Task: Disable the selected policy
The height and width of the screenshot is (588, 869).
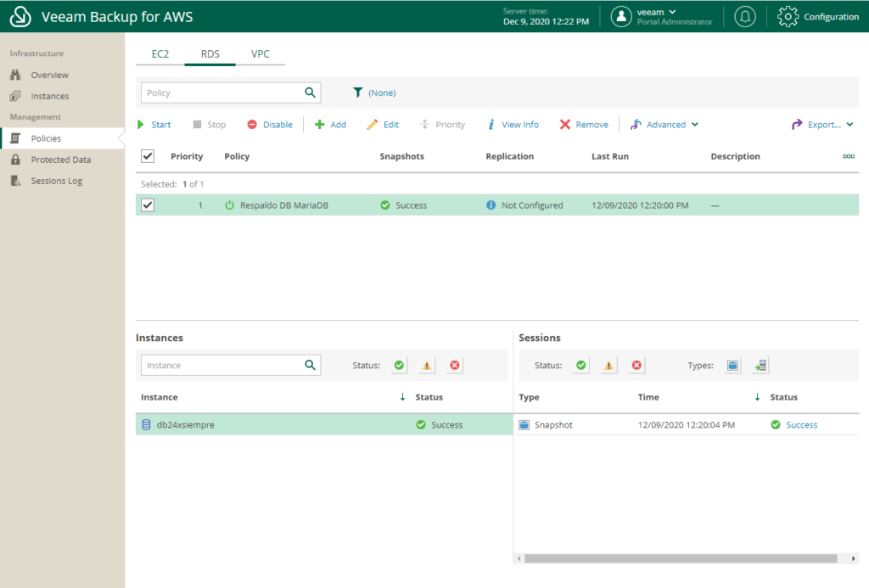Action: [x=270, y=125]
